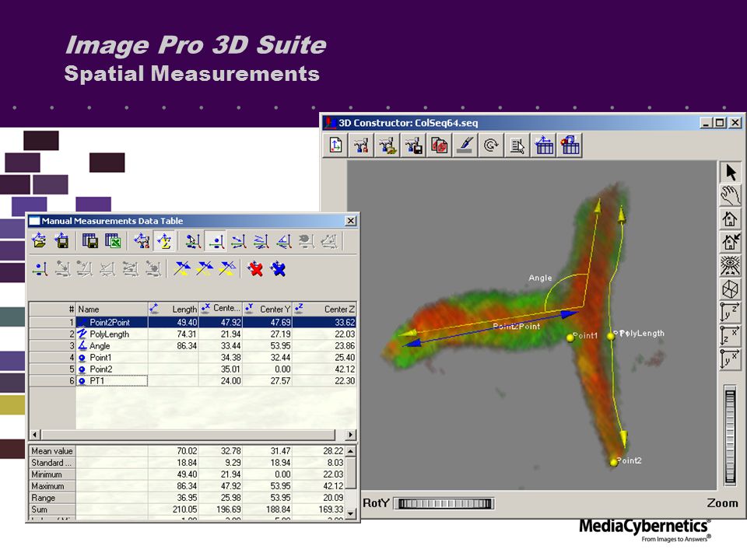Image resolution: width=747 pixels, height=560 pixels.
Task: Select the PolyLength row in data table
Action: pyautogui.click(x=192, y=334)
